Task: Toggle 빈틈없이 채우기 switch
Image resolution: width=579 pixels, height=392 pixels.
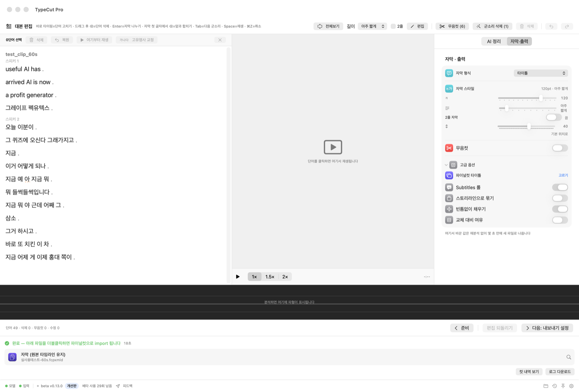Action: pyautogui.click(x=560, y=209)
